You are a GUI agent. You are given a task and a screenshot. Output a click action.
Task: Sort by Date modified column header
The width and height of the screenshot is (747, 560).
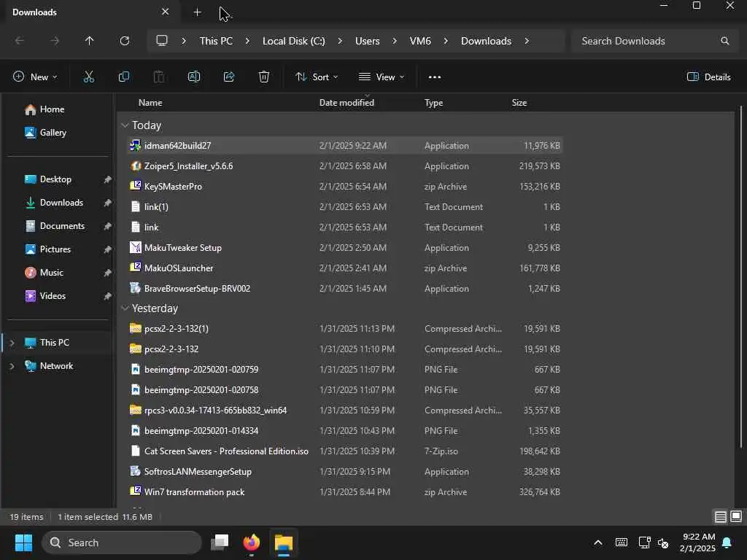(347, 102)
